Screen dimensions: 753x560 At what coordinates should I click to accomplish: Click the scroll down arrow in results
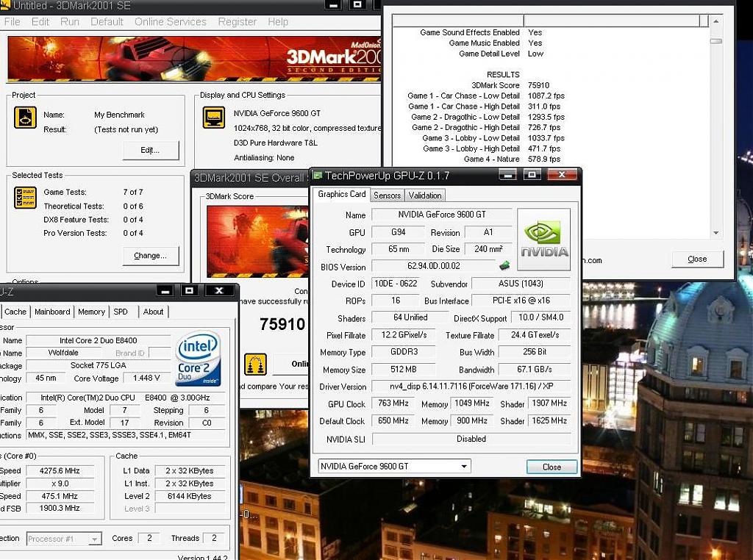pos(716,233)
